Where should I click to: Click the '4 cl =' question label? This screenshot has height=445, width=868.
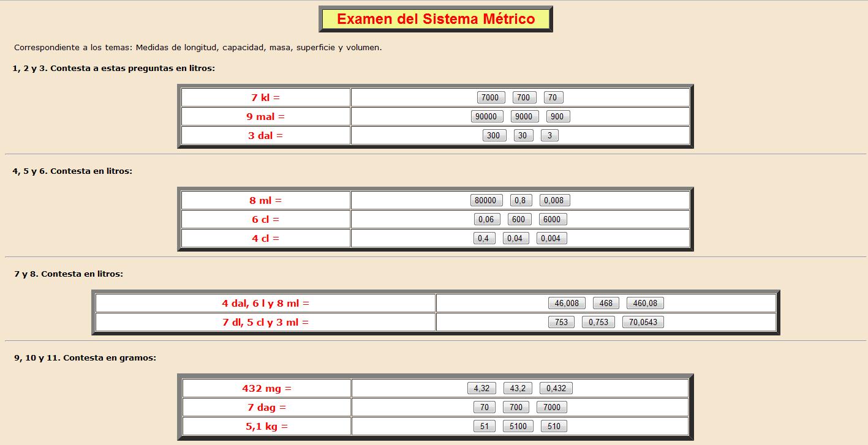(x=266, y=238)
